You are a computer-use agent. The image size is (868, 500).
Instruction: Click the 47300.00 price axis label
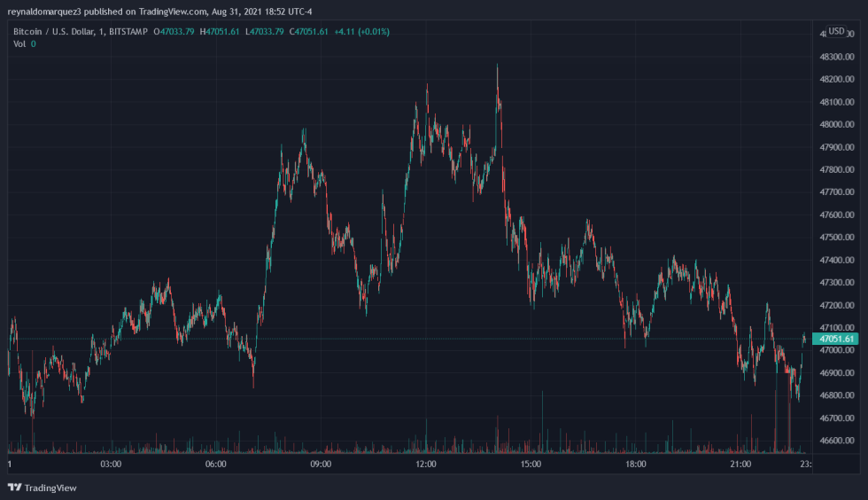[x=836, y=282]
